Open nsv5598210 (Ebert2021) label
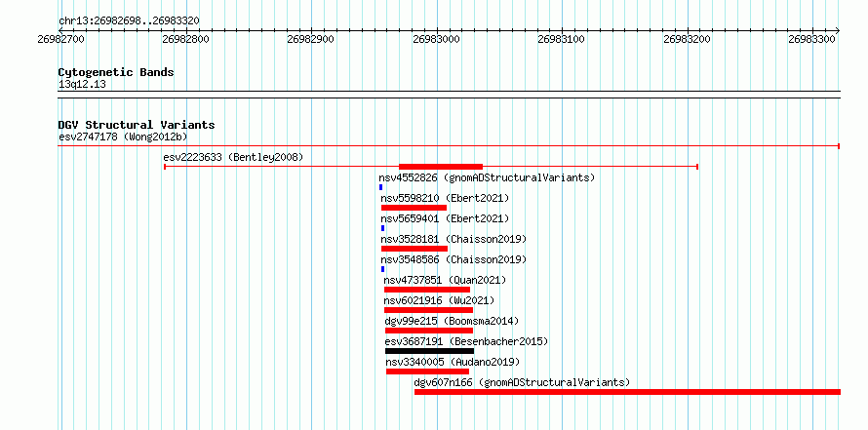 click(445, 198)
